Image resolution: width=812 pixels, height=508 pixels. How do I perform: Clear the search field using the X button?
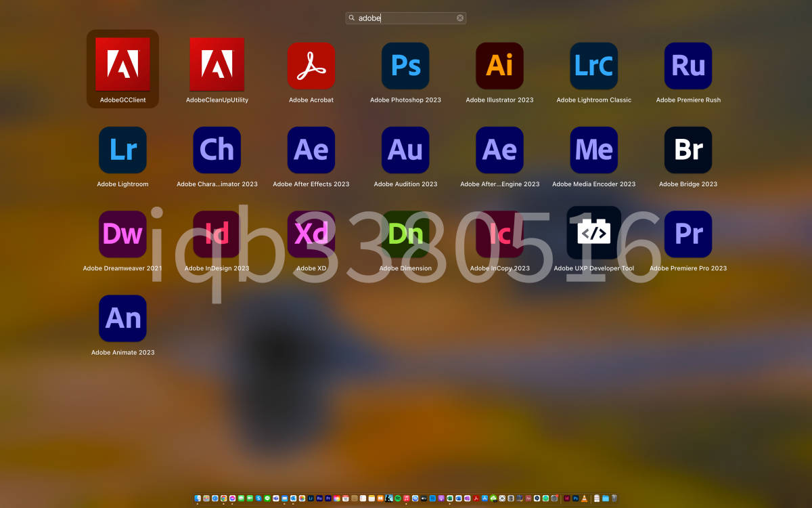click(459, 18)
